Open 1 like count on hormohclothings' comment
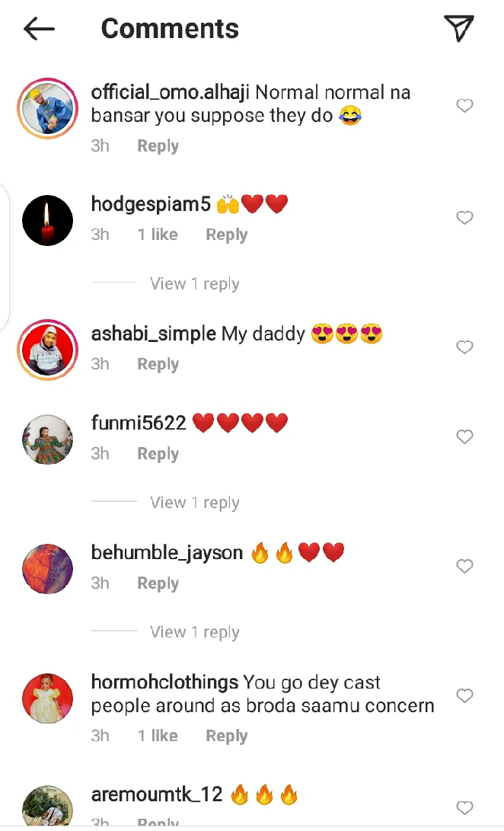Viewport: 504px width, 831px height. 158,736
